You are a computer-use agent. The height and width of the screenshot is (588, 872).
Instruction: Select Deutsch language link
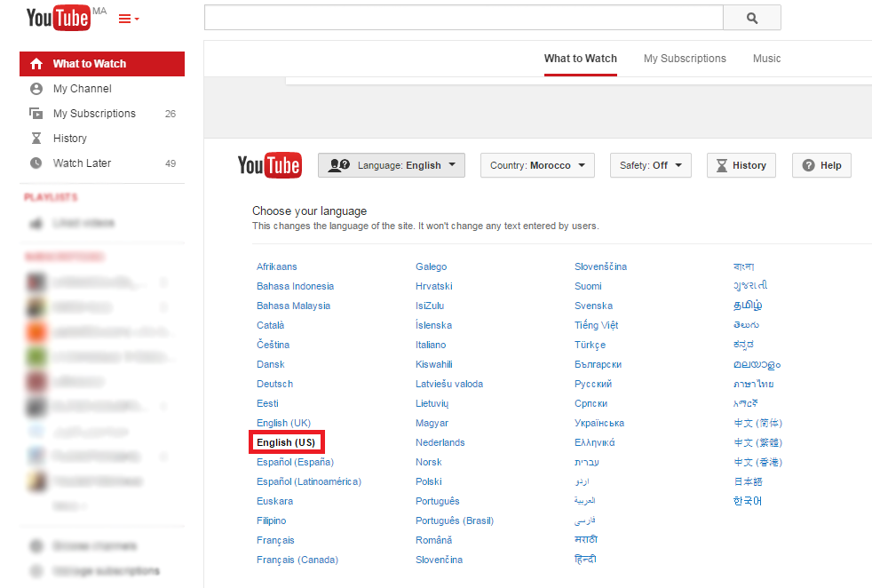pyautogui.click(x=274, y=384)
